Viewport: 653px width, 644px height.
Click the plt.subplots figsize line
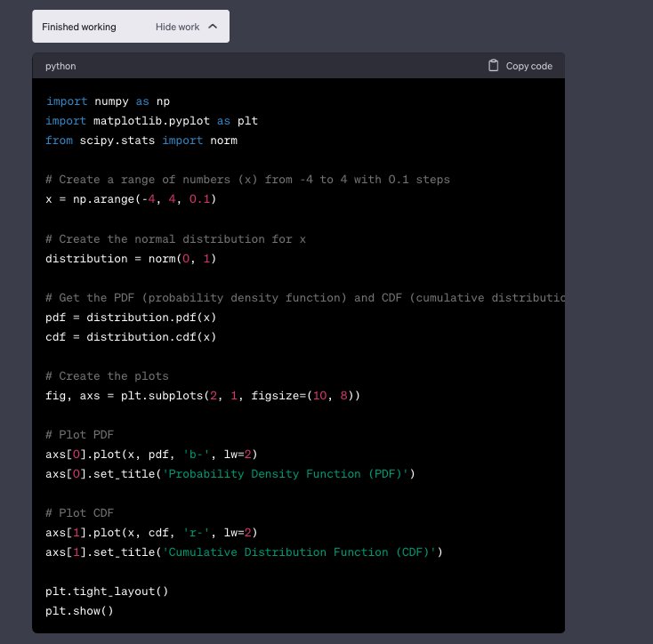click(x=203, y=396)
